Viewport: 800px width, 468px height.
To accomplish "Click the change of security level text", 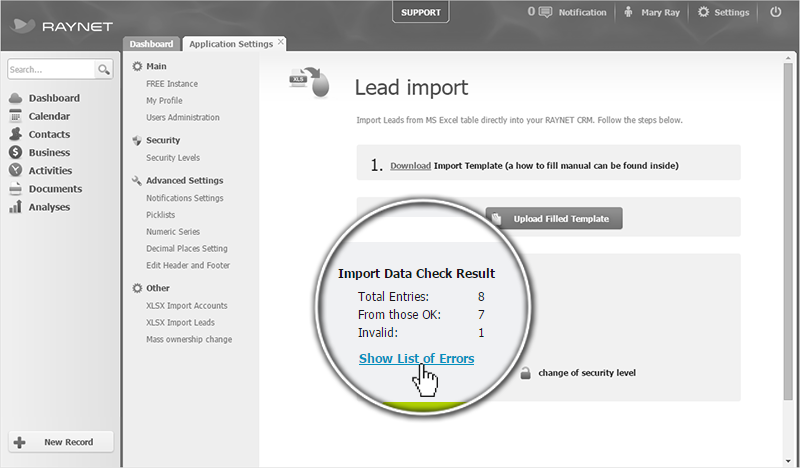I will point(587,373).
